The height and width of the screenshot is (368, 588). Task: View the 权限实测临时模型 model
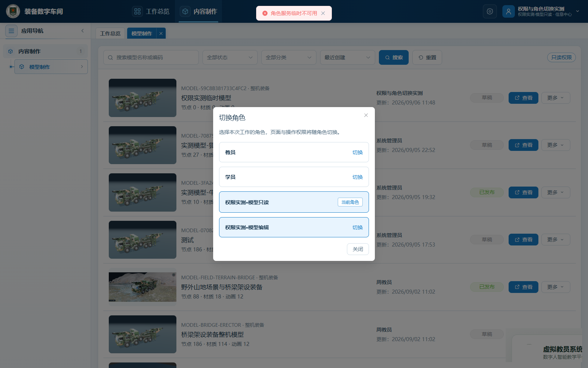pyautogui.click(x=523, y=98)
